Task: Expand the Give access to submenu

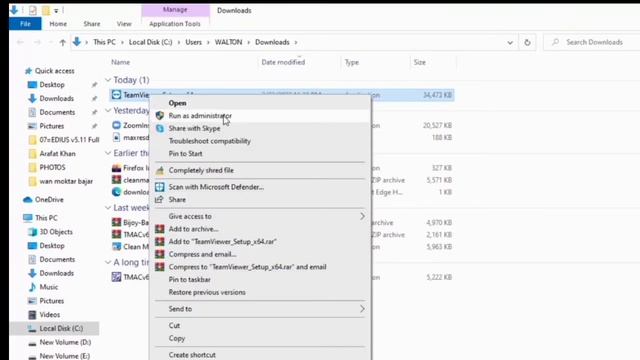Action: tap(362, 216)
